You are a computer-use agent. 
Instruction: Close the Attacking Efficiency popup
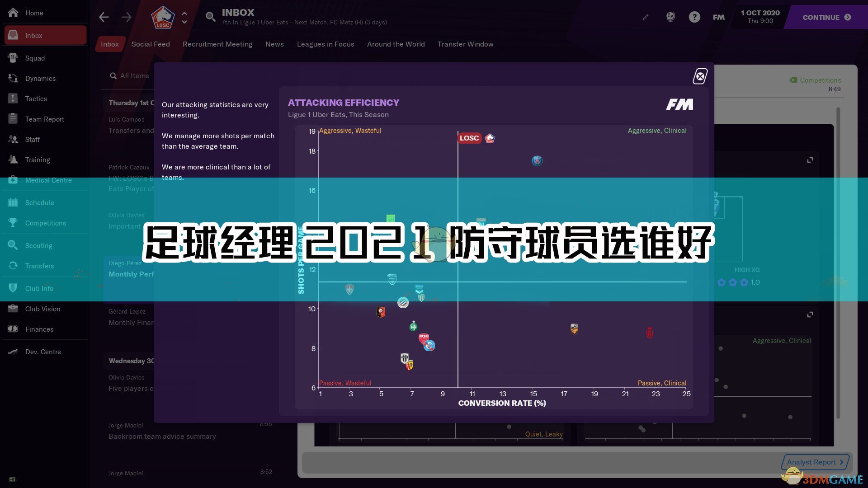click(700, 76)
